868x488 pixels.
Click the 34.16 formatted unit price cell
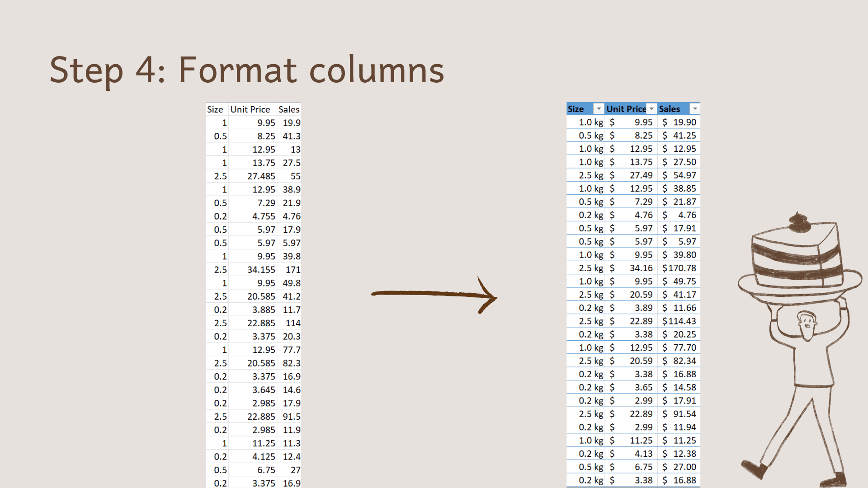641,268
